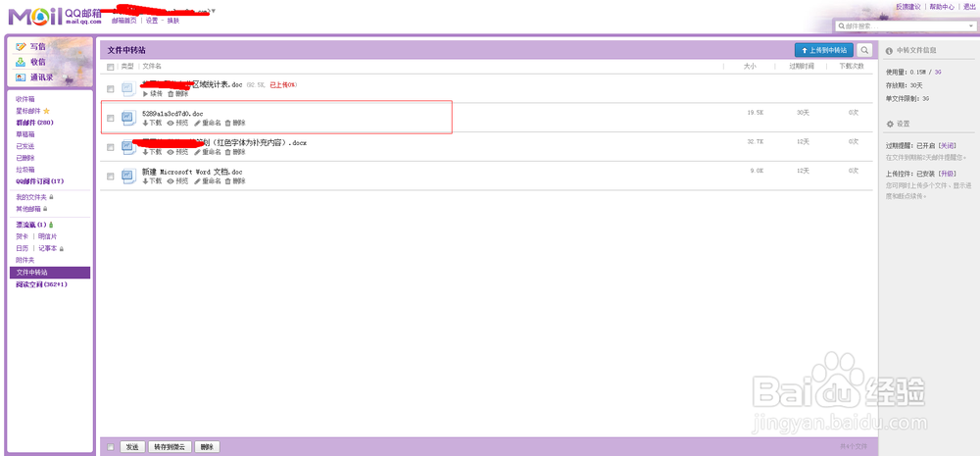
Task: Tick the checkbox for 5289a1a3cd7d0.doc
Action: (x=111, y=118)
